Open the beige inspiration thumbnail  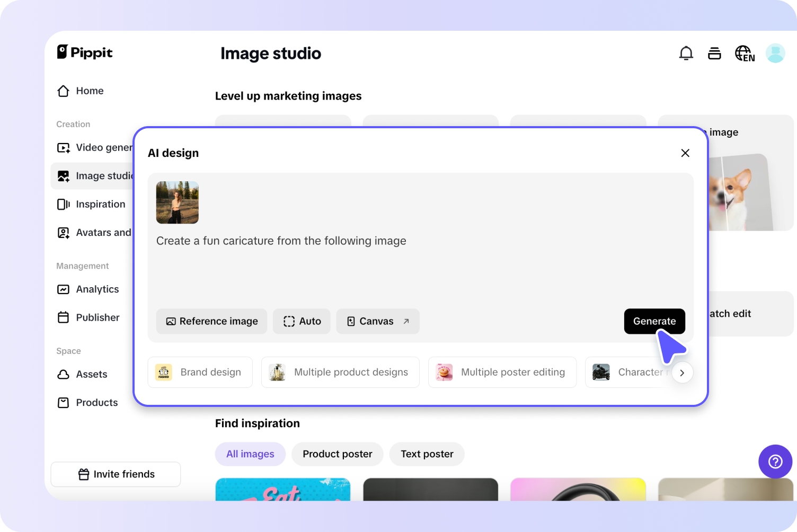(x=726, y=490)
